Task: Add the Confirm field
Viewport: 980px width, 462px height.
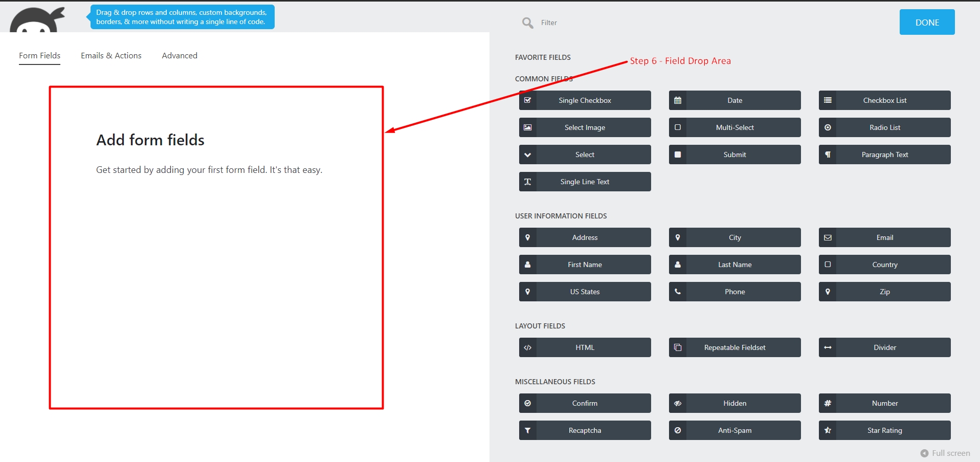Action: (x=585, y=403)
